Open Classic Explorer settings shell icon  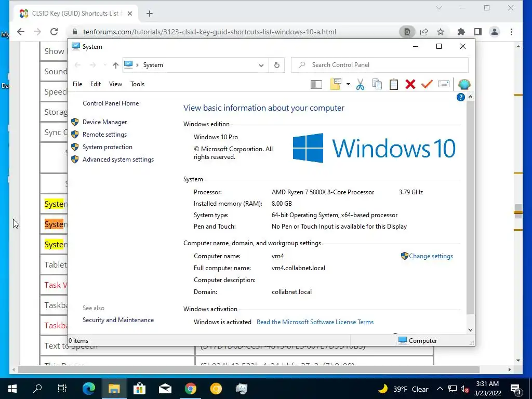[464, 84]
